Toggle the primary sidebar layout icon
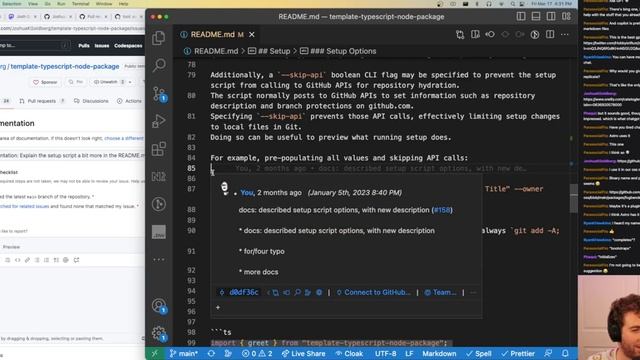Viewport: 640px width, 360px height. point(521,16)
